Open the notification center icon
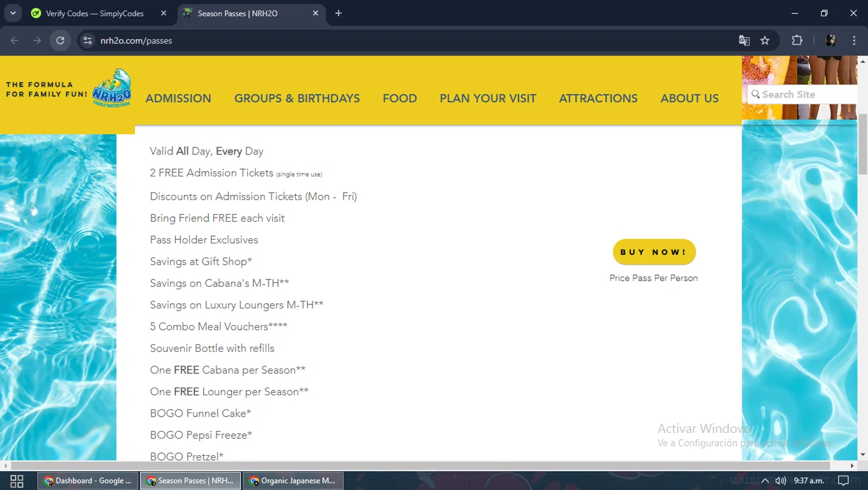868x490 pixels. [844, 481]
